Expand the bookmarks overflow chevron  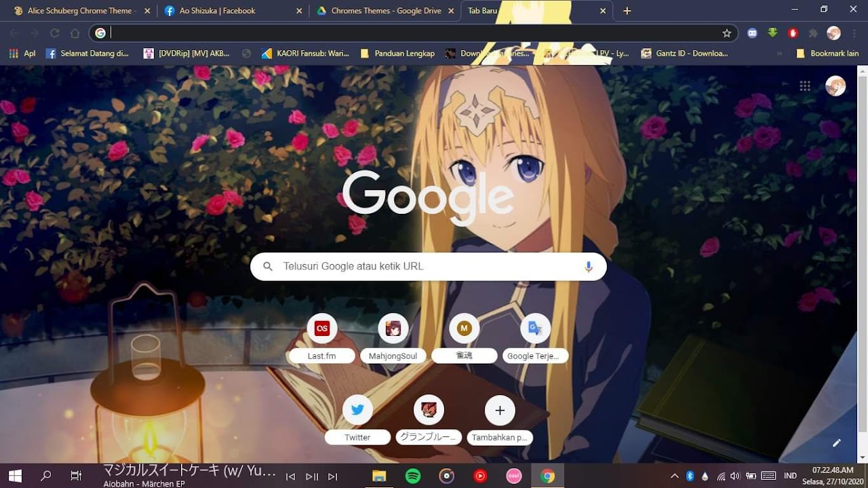pyautogui.click(x=779, y=53)
